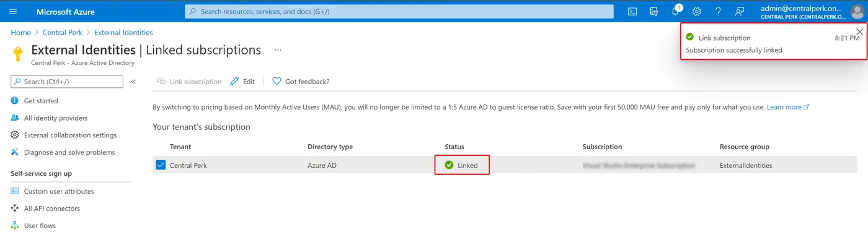Open the ellipsis more options beside title
Screen dimensions: 868x232
pos(278,50)
